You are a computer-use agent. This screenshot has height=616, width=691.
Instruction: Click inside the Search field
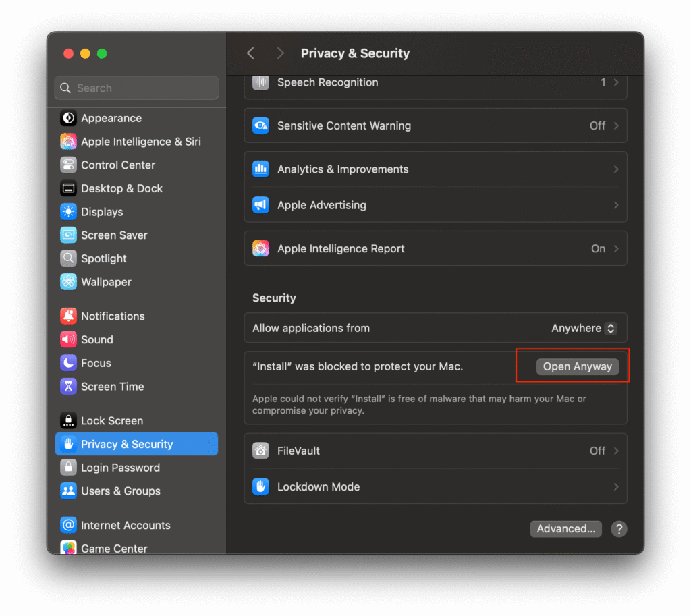[136, 88]
